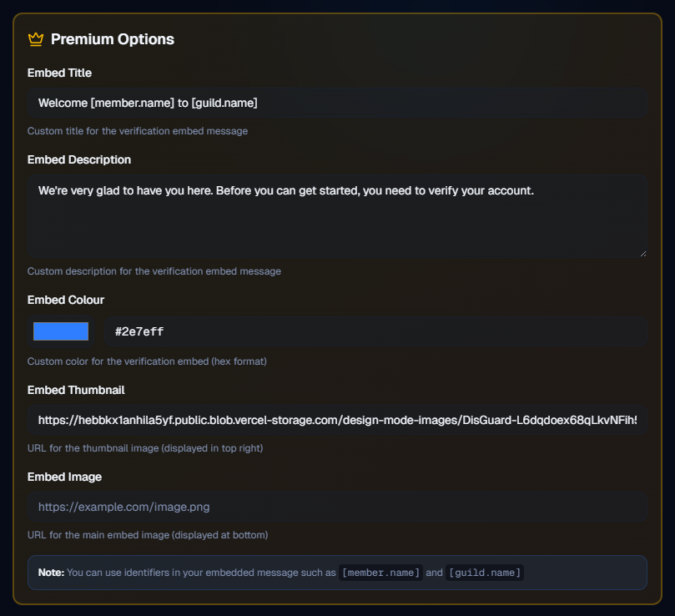The width and height of the screenshot is (675, 616).
Task: Click the Embed Image label
Action: [64, 477]
